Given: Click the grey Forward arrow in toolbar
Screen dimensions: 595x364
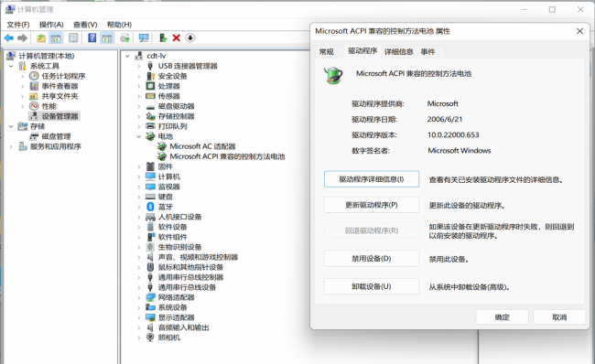Looking at the screenshot, I should (22, 37).
